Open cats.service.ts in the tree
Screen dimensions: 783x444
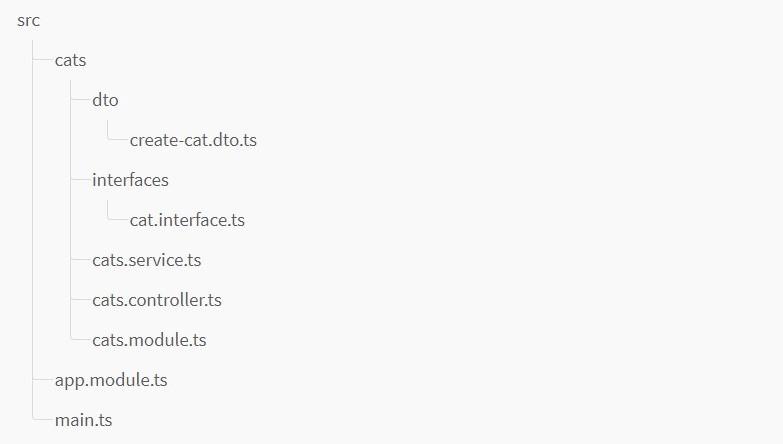tap(147, 260)
